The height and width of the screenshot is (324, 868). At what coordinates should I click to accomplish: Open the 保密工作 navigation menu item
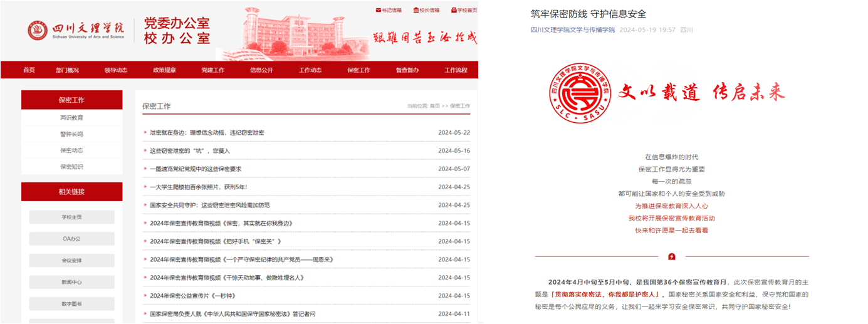tap(358, 70)
